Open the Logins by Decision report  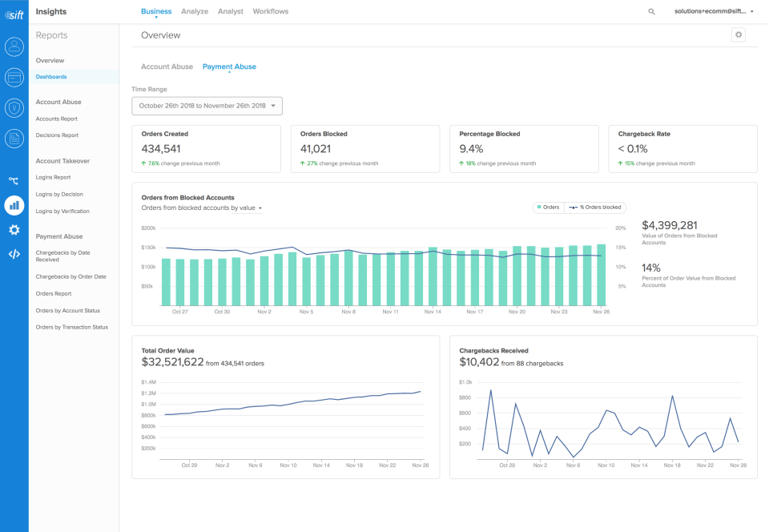click(59, 195)
